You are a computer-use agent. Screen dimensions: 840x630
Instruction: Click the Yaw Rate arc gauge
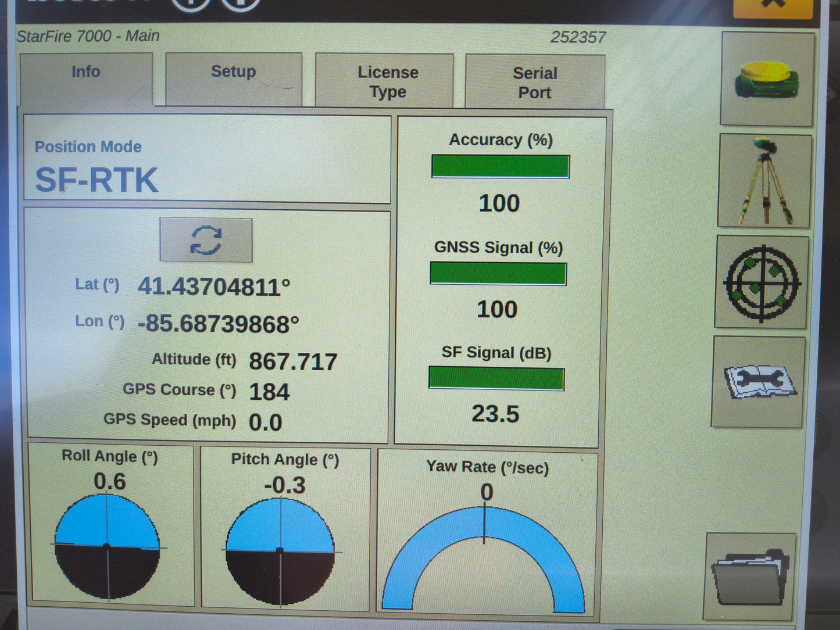coord(484,559)
